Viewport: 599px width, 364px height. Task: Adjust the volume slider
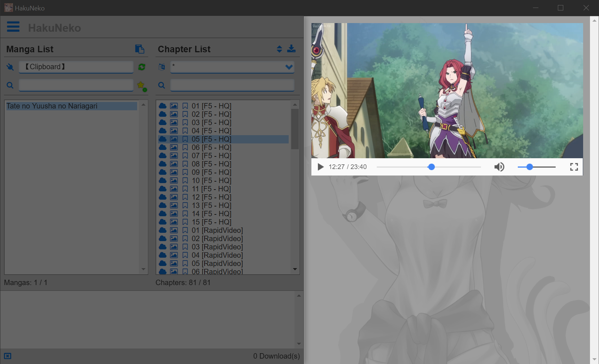pyautogui.click(x=537, y=167)
